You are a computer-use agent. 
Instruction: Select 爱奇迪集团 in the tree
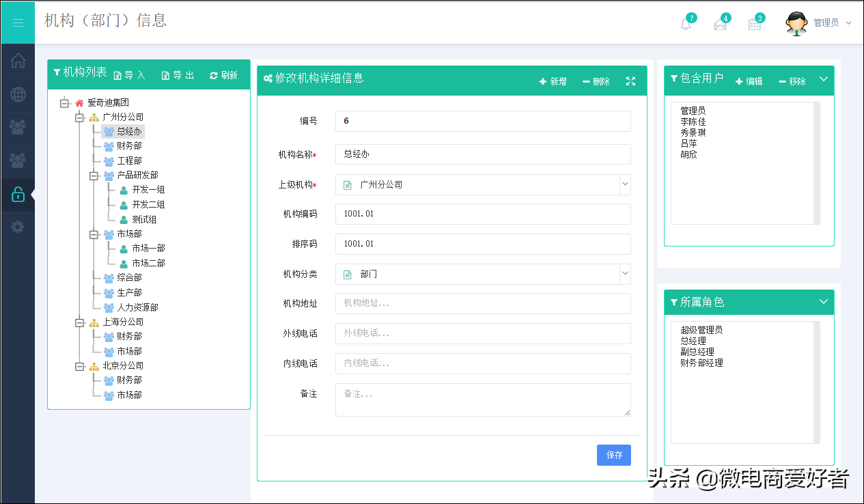(x=108, y=102)
